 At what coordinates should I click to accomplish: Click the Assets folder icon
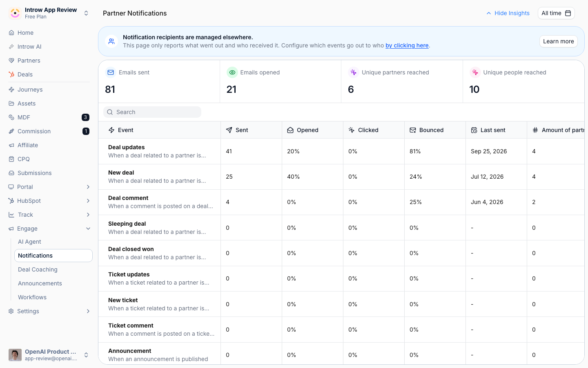11,103
